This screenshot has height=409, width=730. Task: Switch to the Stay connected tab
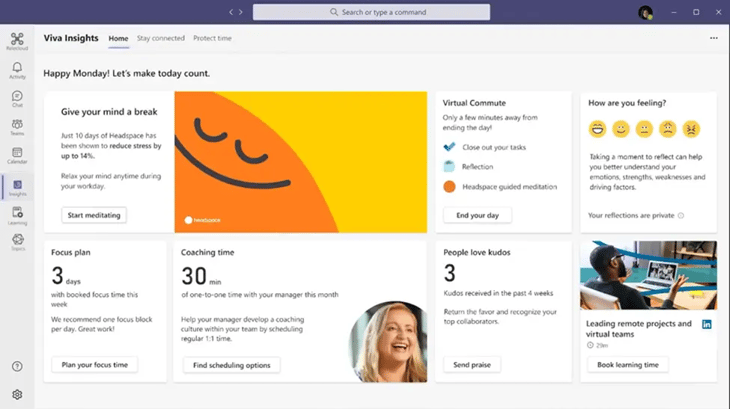tap(160, 38)
